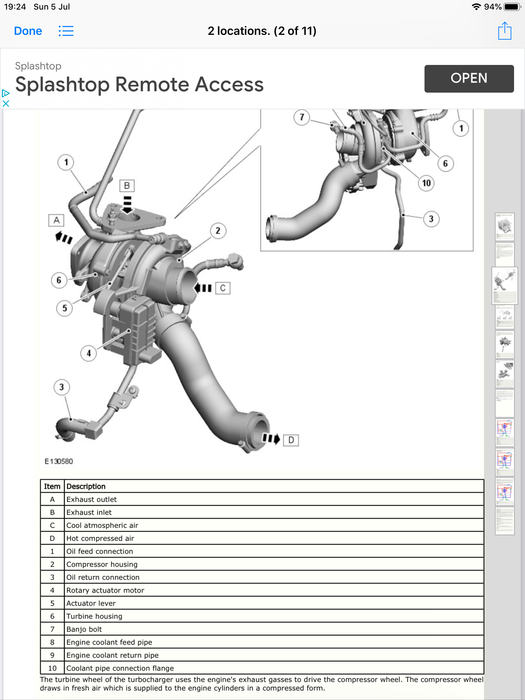Viewport: 525px width, 700px height.
Task: Select the eighth page thumbnail in sidebar
Action: point(504,433)
